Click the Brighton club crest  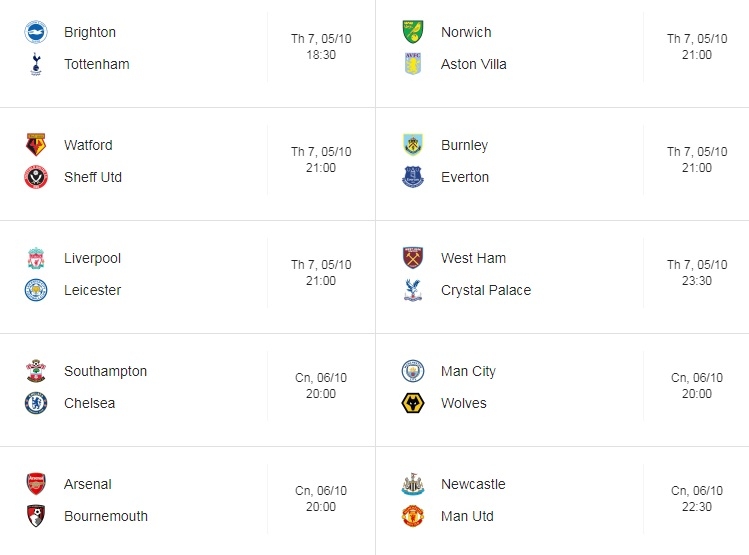click(36, 32)
